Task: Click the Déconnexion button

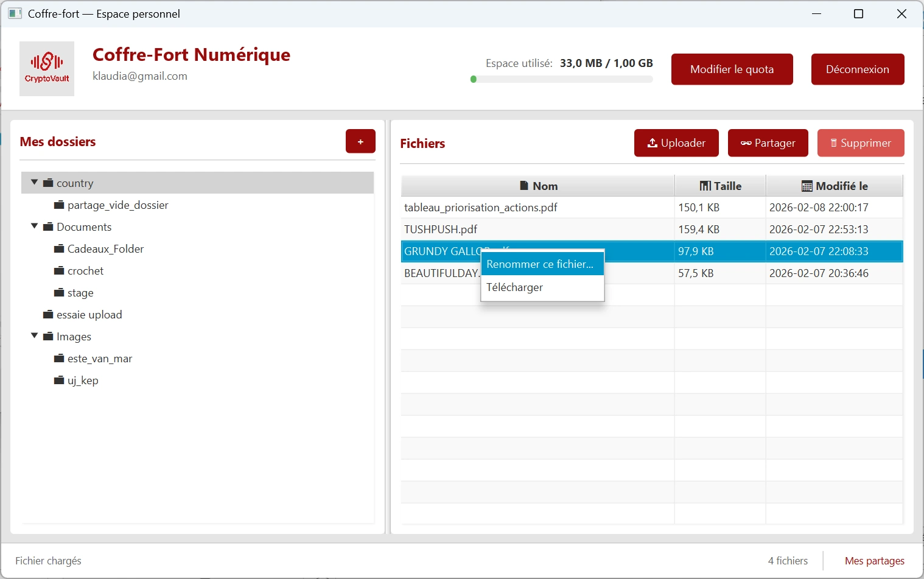Action: [858, 69]
